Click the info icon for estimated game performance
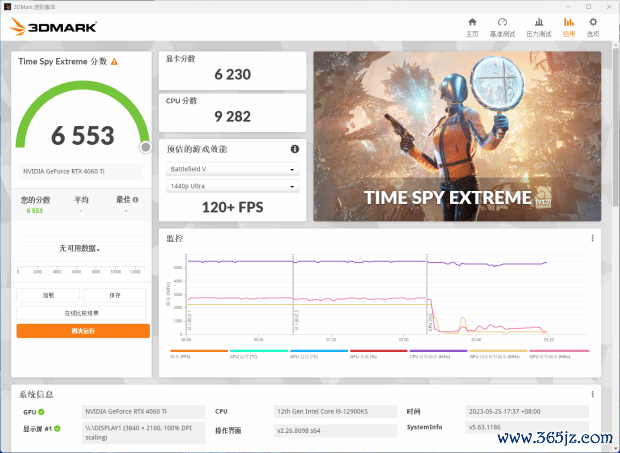The height and width of the screenshot is (453, 620). 295,149
